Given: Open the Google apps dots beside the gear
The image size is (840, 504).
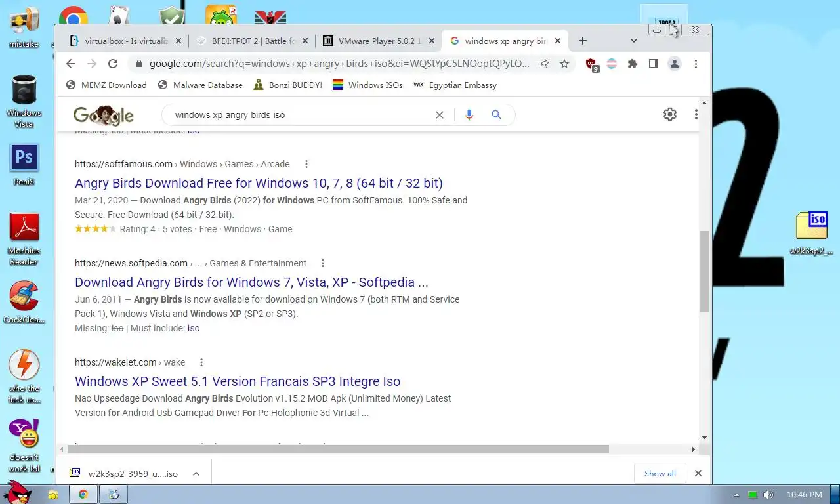Looking at the screenshot, I should 696,114.
